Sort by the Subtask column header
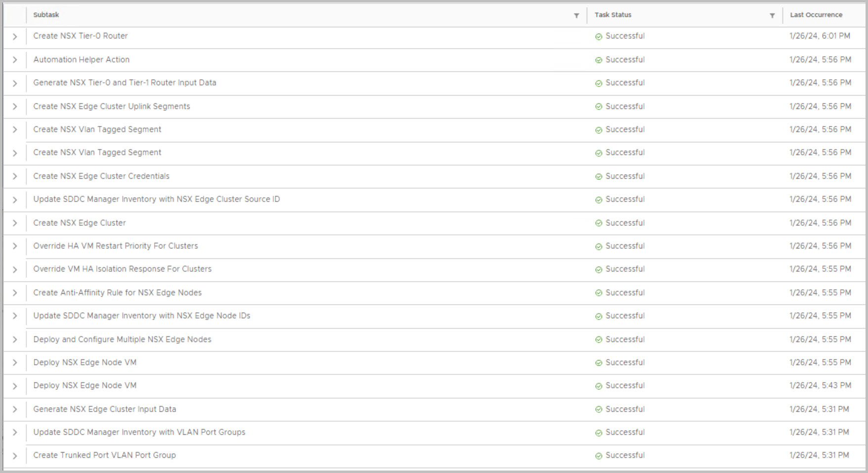 [46, 15]
